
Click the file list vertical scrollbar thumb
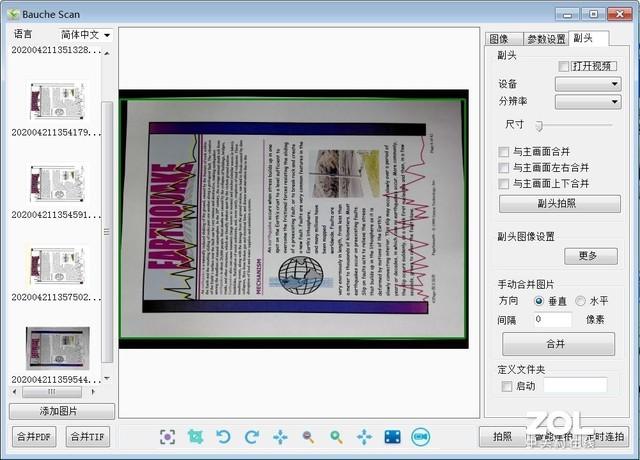click(x=107, y=232)
